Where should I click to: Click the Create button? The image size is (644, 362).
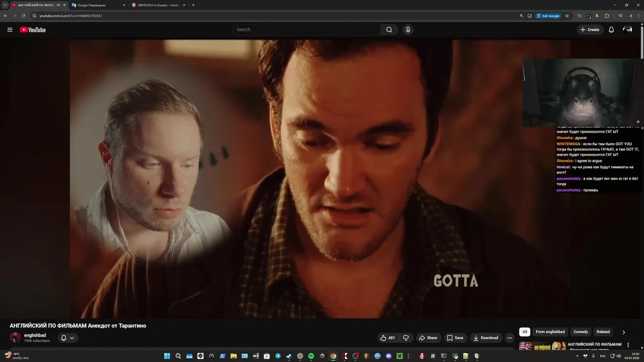point(590,30)
